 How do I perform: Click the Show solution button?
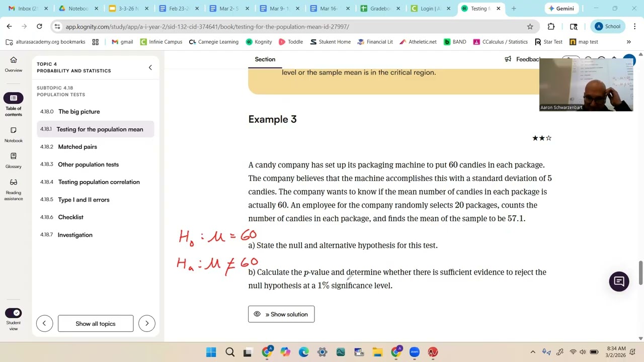(281, 314)
